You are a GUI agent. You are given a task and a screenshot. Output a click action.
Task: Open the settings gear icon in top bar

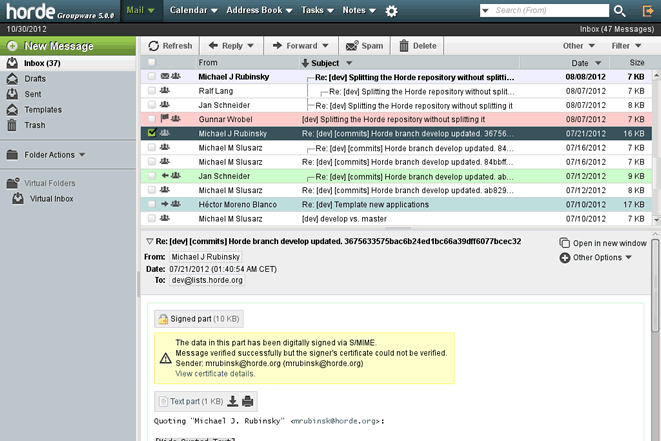tap(391, 11)
